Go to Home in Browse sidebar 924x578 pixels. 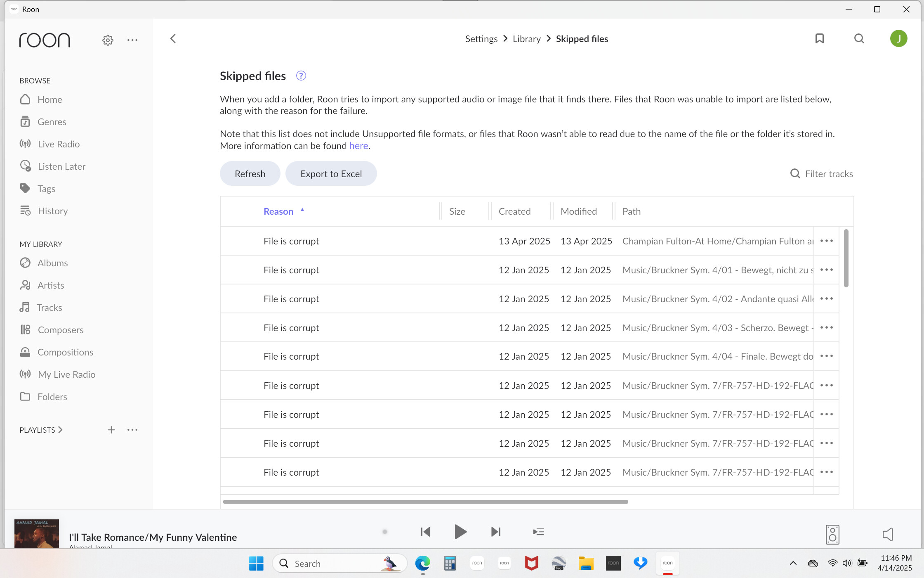pos(41,99)
